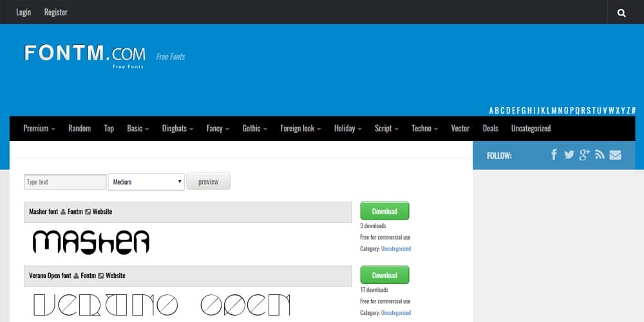Open Fontm author link in Verano Open row
Image resolution: width=644 pixels, height=322 pixels.
pos(88,276)
